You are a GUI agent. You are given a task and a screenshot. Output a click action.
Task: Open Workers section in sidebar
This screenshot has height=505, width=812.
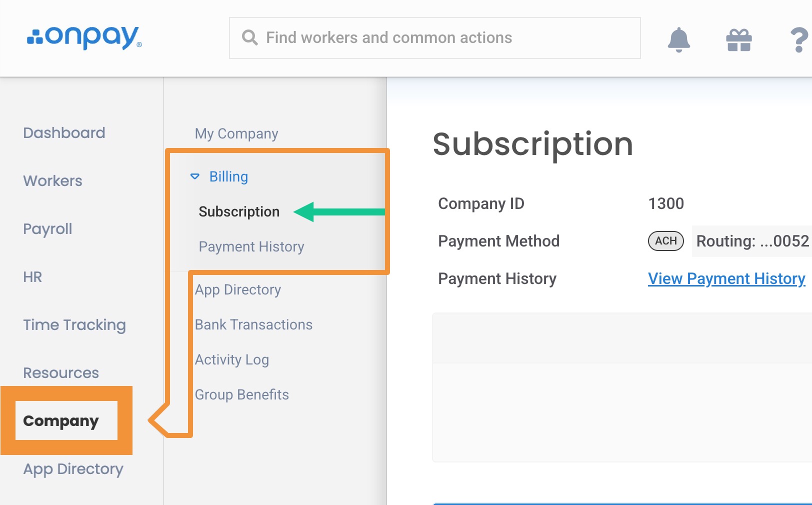(x=52, y=181)
